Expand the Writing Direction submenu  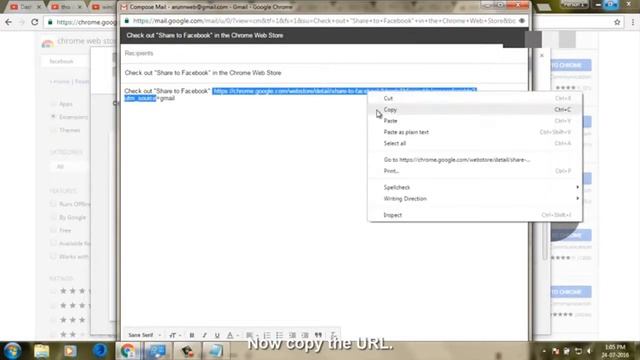tap(475, 199)
